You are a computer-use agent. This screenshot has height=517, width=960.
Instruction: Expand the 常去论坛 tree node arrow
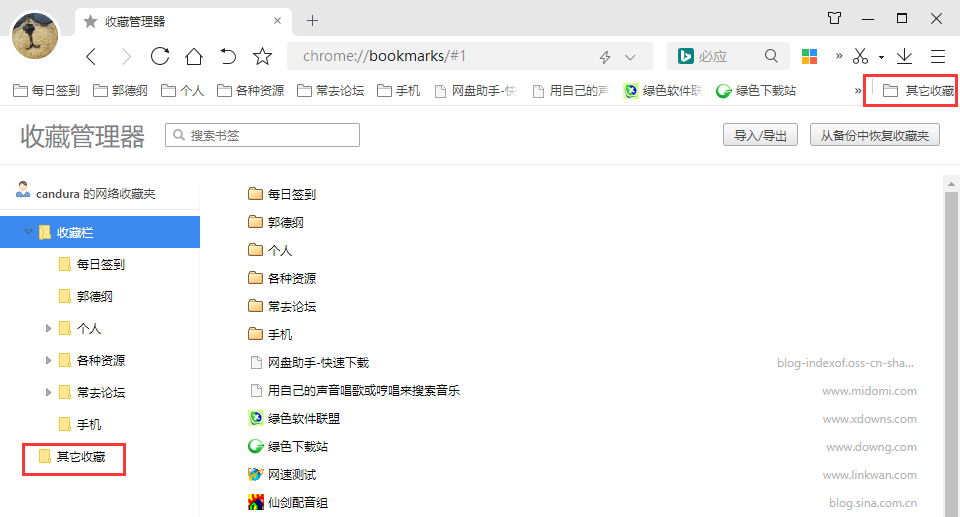click(48, 392)
